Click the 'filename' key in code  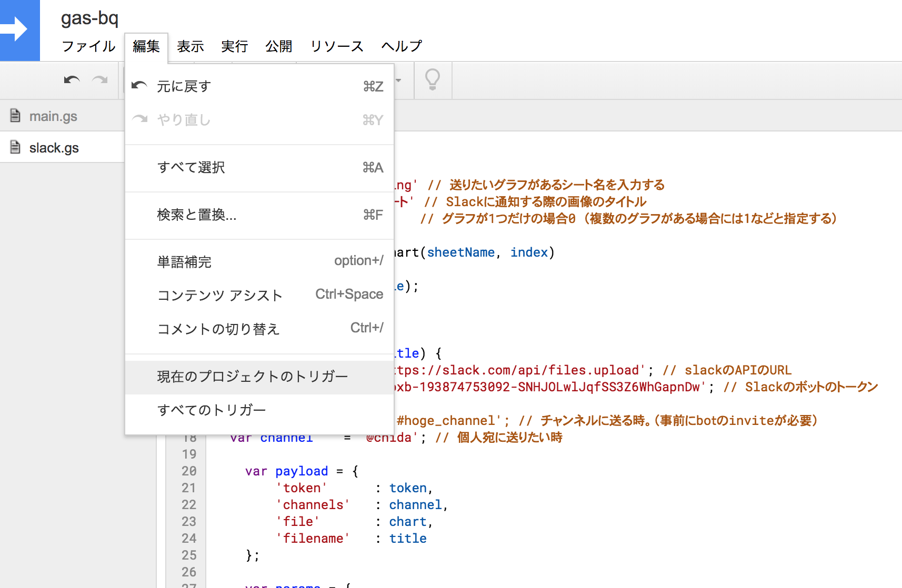click(x=313, y=539)
